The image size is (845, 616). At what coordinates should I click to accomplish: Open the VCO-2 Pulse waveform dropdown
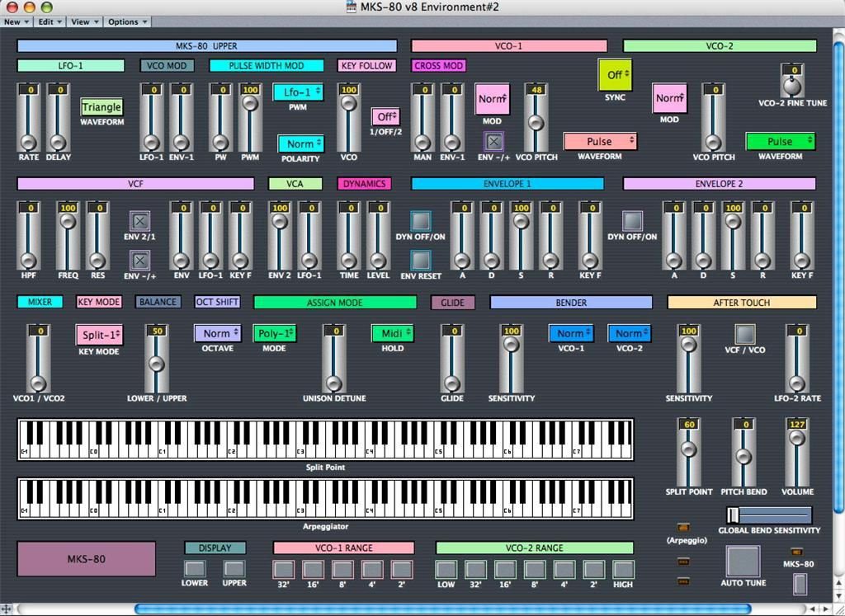point(781,142)
